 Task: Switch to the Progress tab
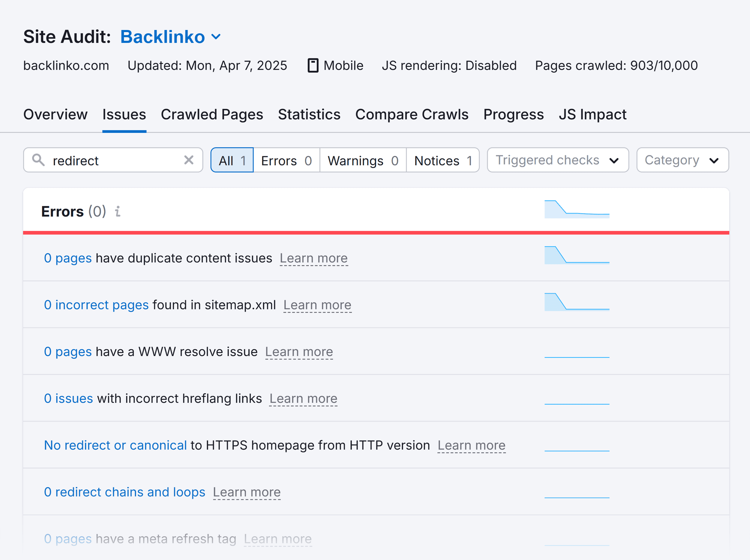point(514,115)
